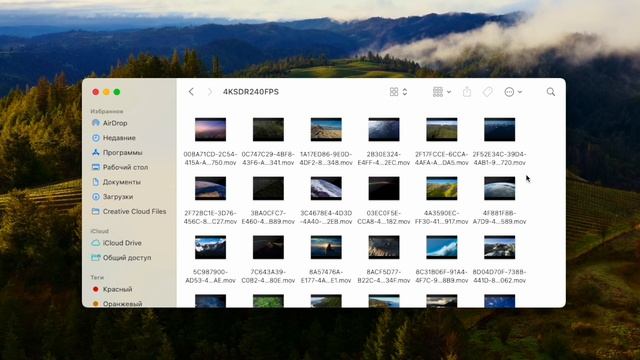Click file name 8D04D70F-738B-441D-8...062.mov

coord(500,276)
